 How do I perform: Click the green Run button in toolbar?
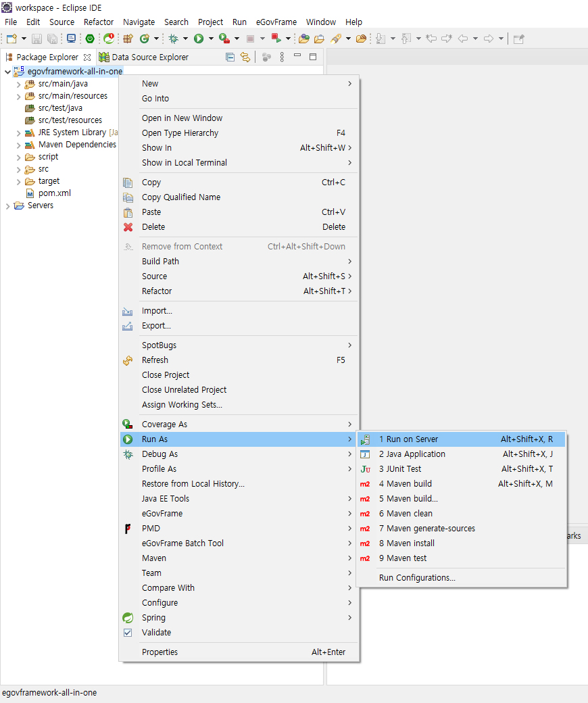(x=199, y=39)
